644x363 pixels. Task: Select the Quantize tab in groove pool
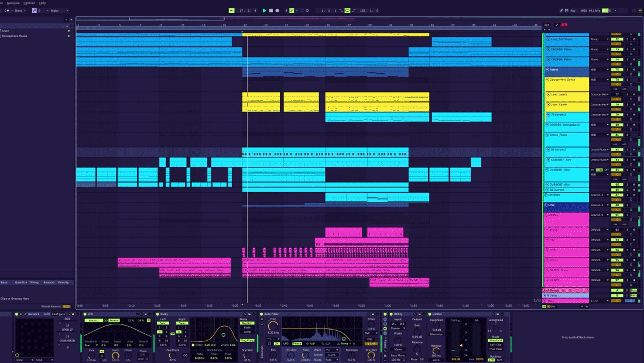click(21, 282)
